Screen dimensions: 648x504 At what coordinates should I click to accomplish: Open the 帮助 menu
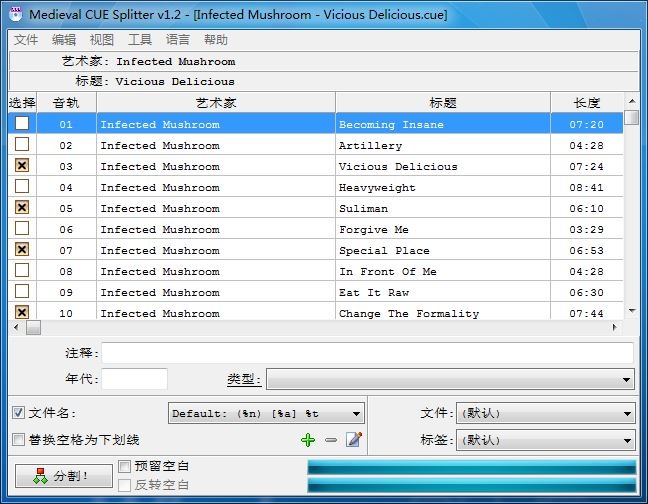point(216,40)
